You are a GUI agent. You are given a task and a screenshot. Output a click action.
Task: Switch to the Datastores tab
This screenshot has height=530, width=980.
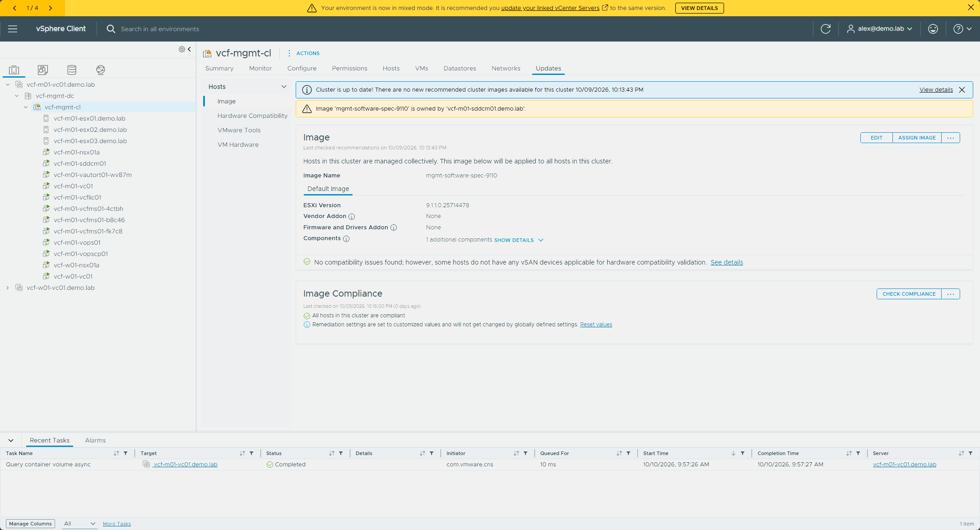coord(460,69)
